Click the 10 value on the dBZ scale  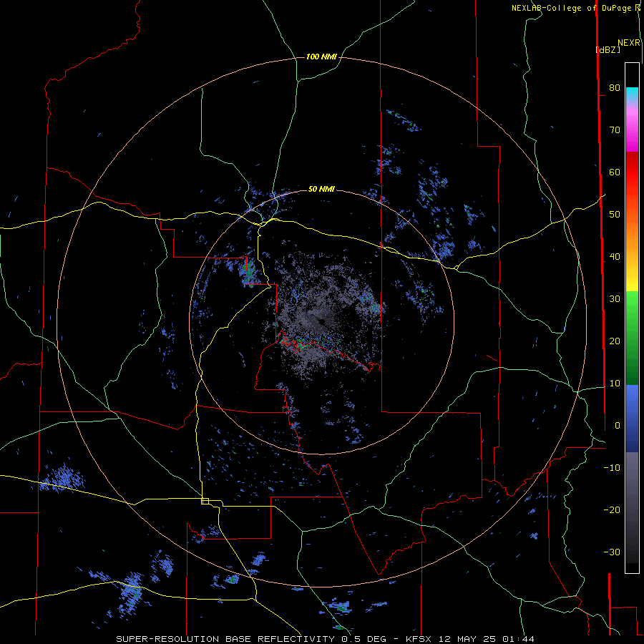coord(615,384)
